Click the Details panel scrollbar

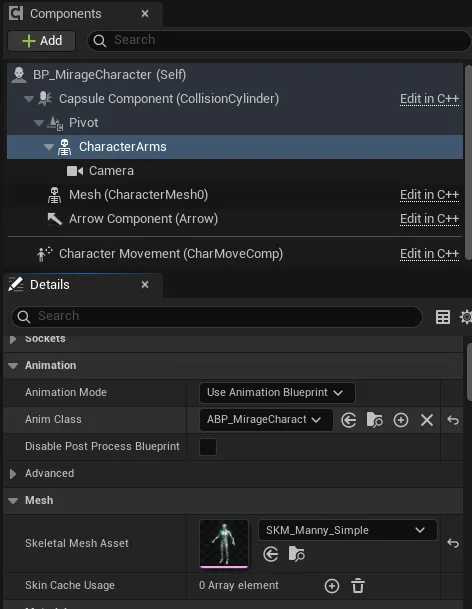(x=469, y=371)
